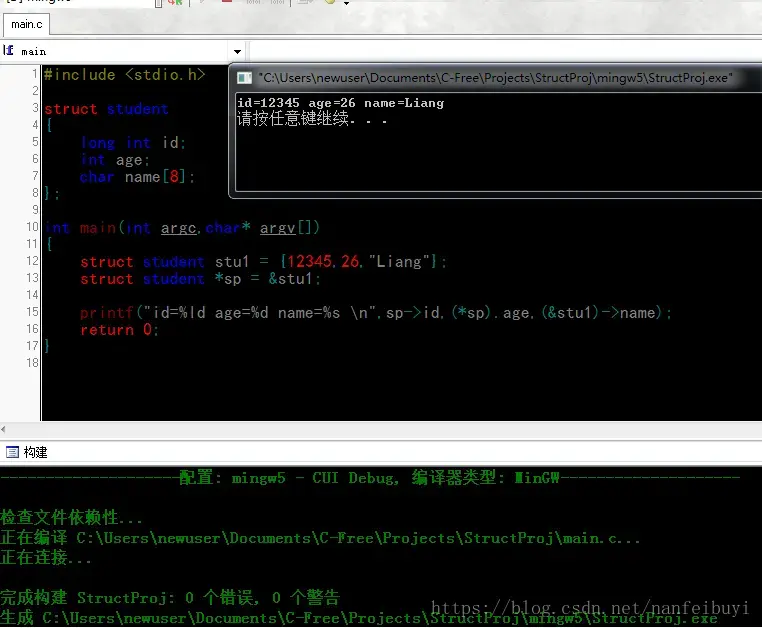Click line number 12 in the gutter
Screen dimensions: 762x628
click(32, 261)
